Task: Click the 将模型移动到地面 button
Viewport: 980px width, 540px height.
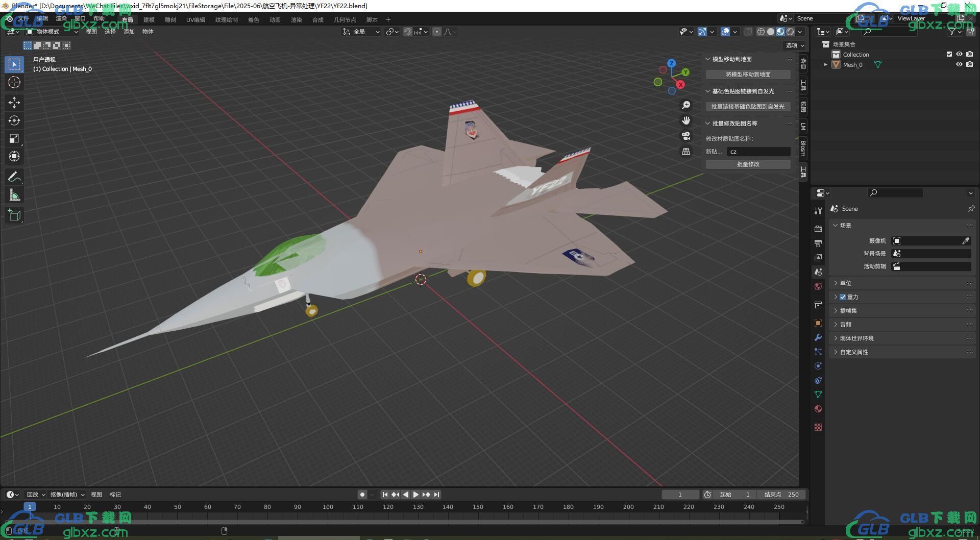Action: (x=748, y=75)
